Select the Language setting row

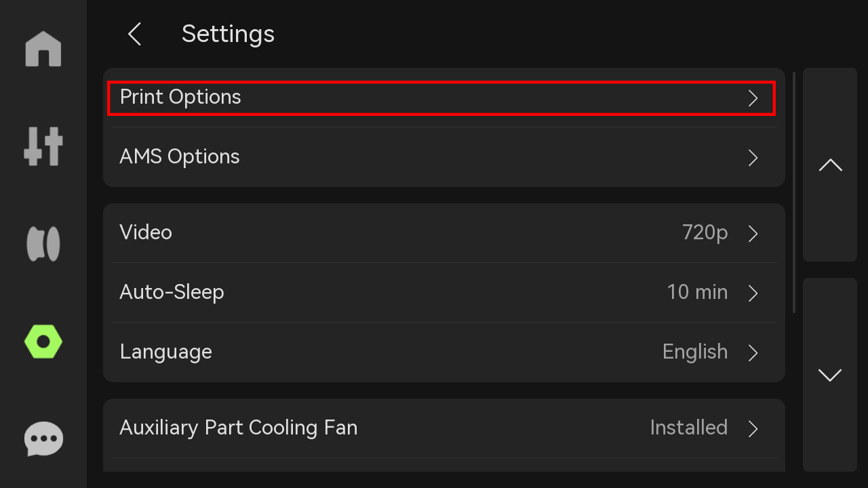pyautogui.click(x=444, y=352)
